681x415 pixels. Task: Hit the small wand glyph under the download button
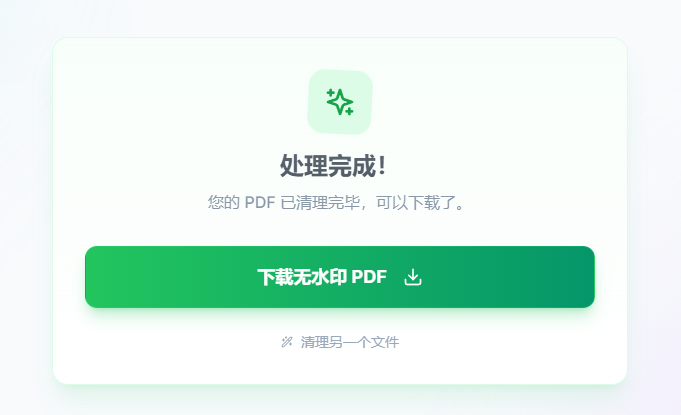287,342
